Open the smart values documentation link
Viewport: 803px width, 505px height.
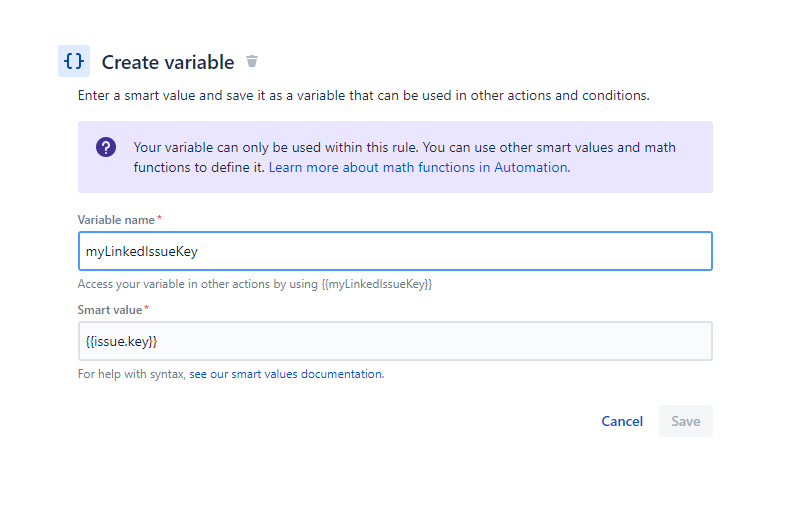(x=286, y=374)
